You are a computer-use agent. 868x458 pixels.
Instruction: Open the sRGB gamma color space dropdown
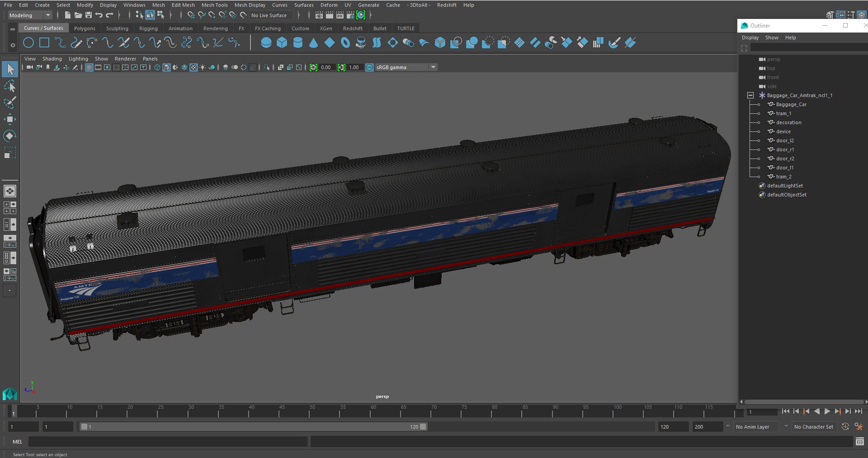coord(406,67)
